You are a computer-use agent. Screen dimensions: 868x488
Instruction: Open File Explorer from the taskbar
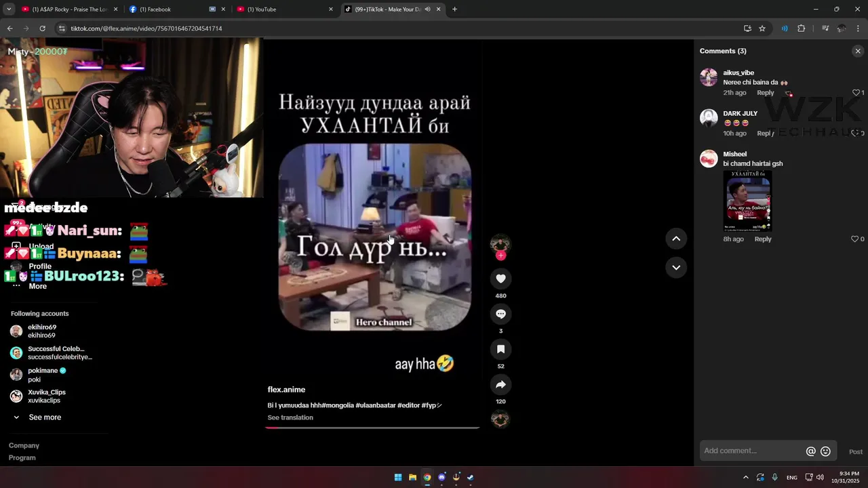coord(412,477)
